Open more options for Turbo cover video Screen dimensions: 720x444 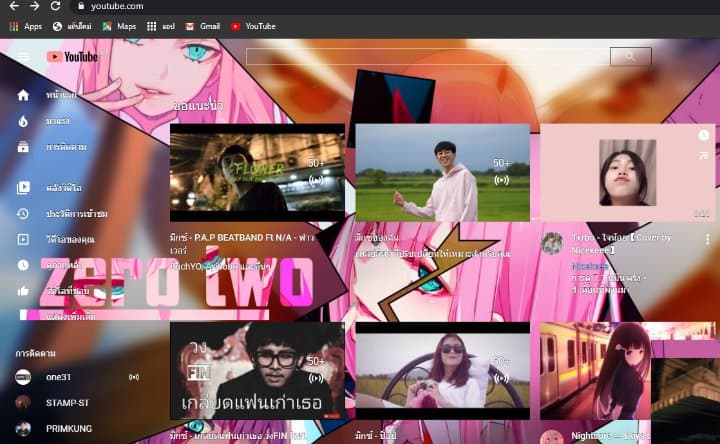(x=708, y=239)
